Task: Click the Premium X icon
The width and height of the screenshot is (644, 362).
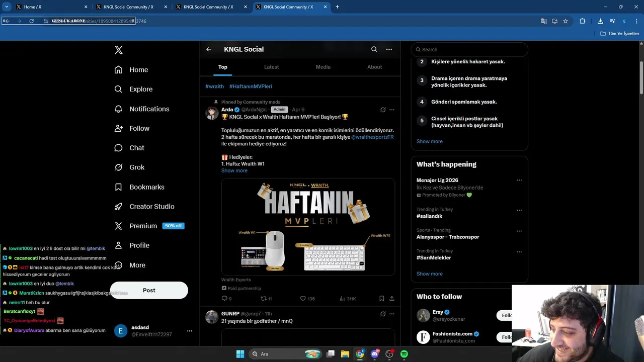Action: pos(118,226)
